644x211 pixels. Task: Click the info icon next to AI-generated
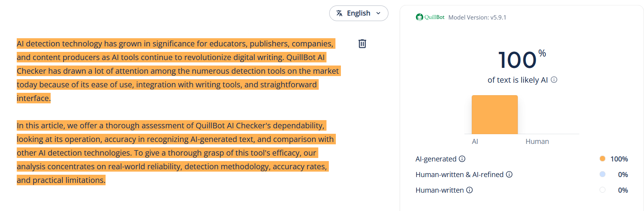pos(462,159)
